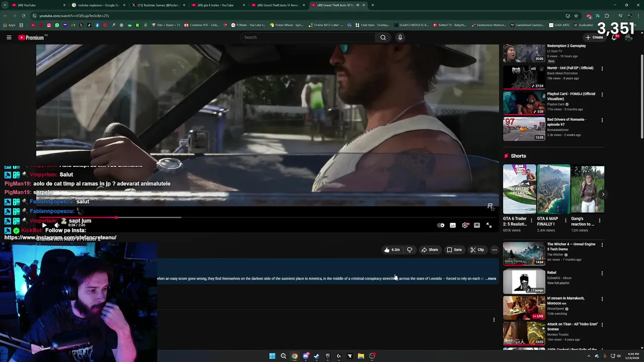Open clock showing 6:49 PM

[632, 356]
